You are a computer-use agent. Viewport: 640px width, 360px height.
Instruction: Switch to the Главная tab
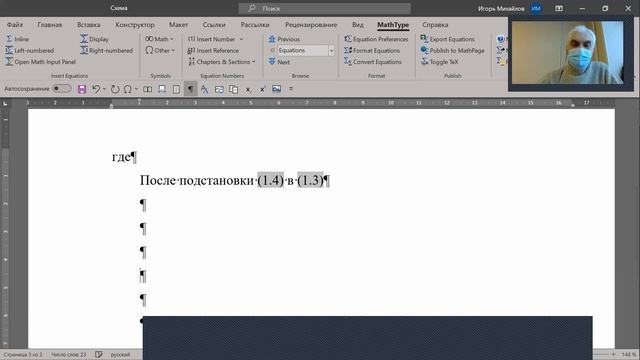(50, 25)
